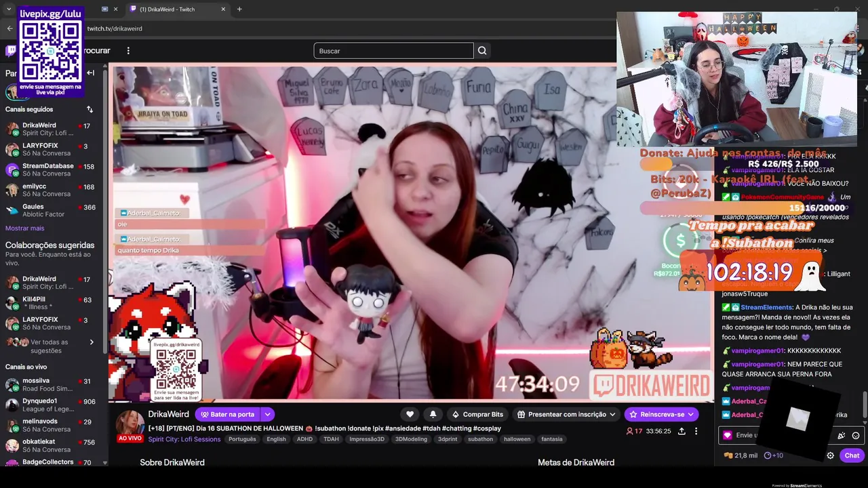Sort followed channels with the arrows icon
The image size is (868, 488).
click(90, 109)
